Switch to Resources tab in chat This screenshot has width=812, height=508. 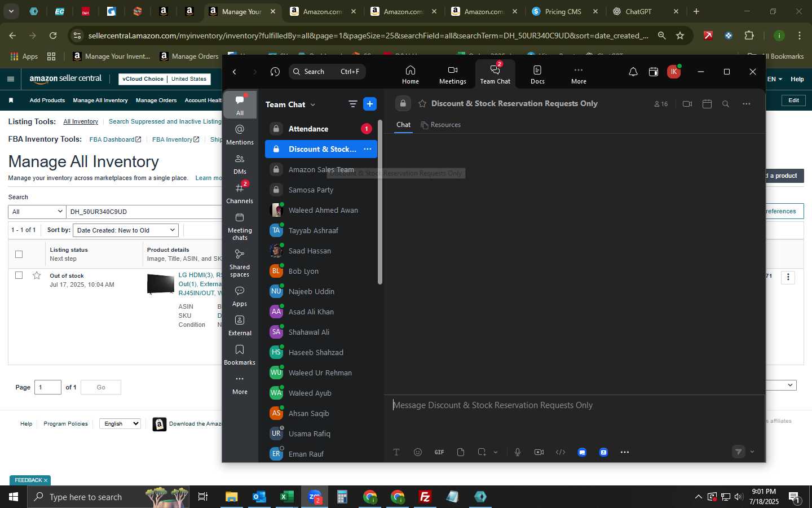click(440, 125)
